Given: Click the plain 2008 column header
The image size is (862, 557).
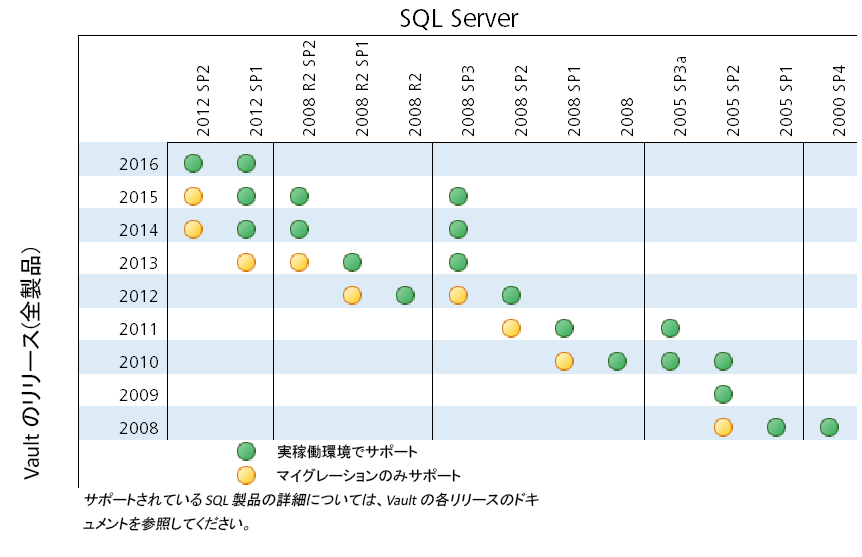Looking at the screenshot, I should tap(627, 117).
